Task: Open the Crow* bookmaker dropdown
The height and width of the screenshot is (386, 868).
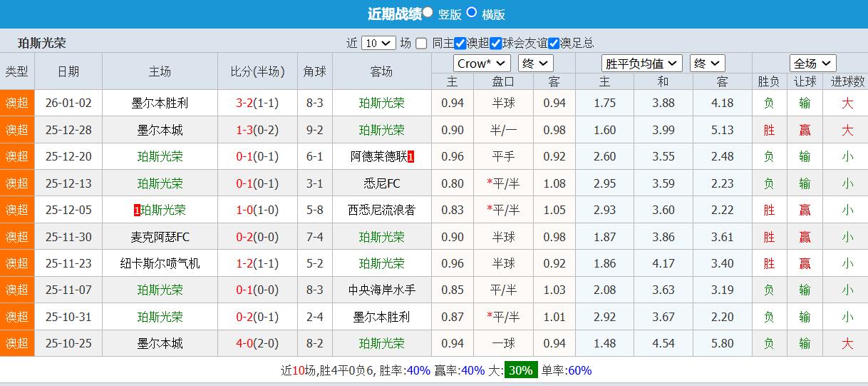Action: 482,64
